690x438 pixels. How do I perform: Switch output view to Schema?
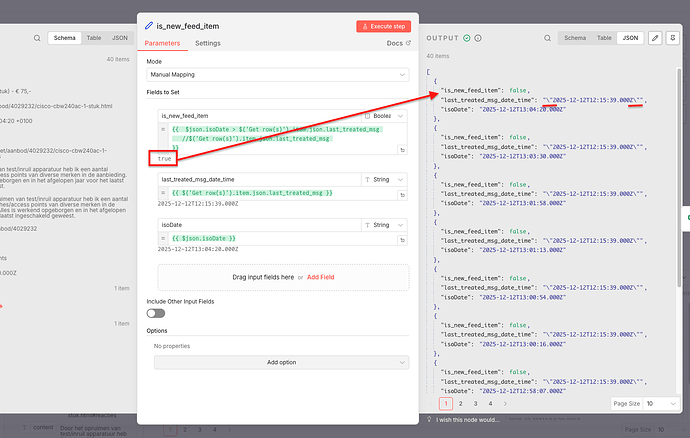pyautogui.click(x=575, y=37)
